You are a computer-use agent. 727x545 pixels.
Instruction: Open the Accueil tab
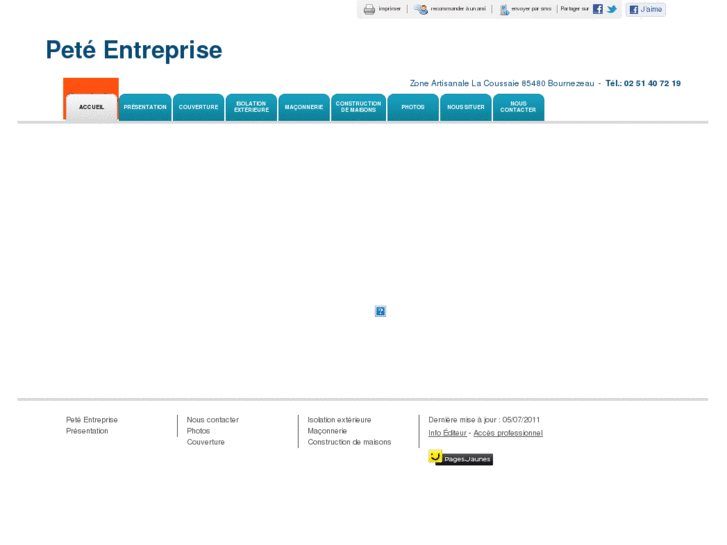click(91, 107)
